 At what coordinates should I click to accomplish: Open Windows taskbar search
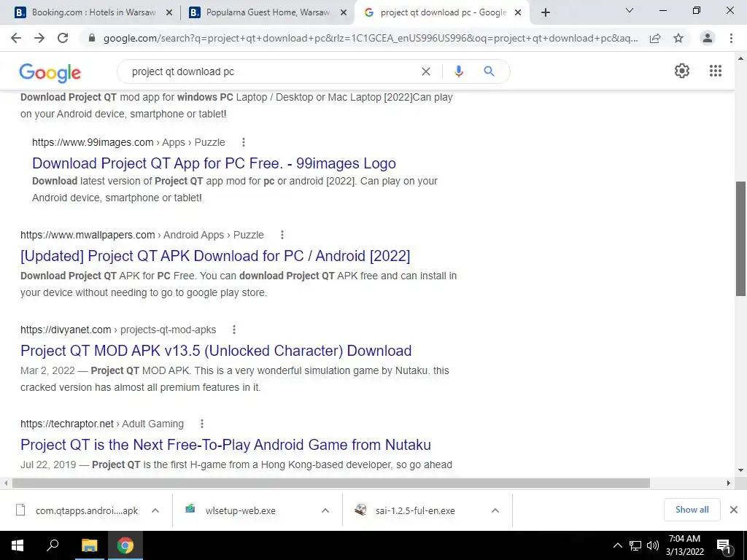point(53,545)
